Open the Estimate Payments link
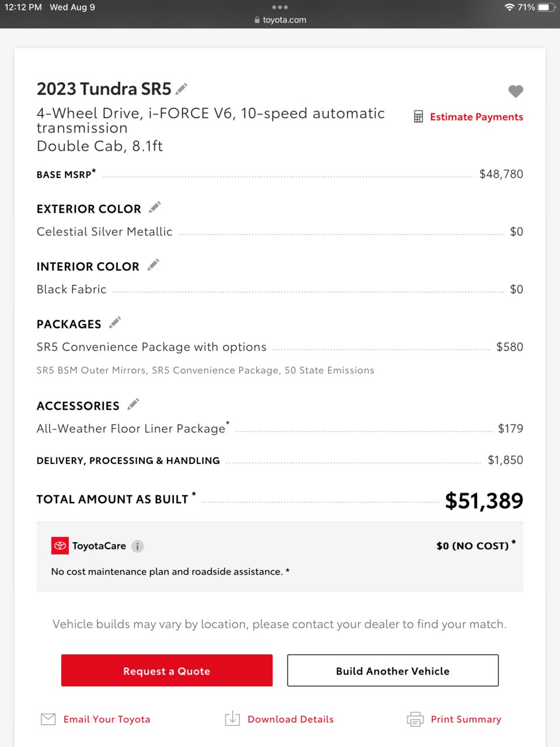This screenshot has width=560, height=747. pyautogui.click(x=477, y=117)
